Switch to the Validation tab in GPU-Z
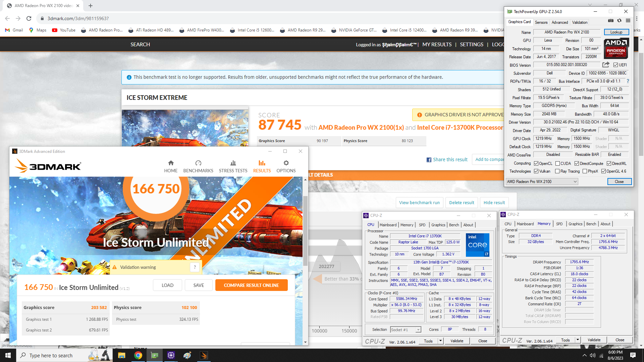 coord(580,22)
